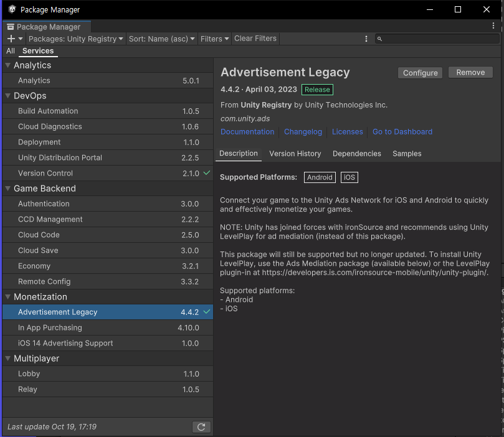The width and height of the screenshot is (504, 437).
Task: Select the Authentication package
Action: click(x=108, y=204)
